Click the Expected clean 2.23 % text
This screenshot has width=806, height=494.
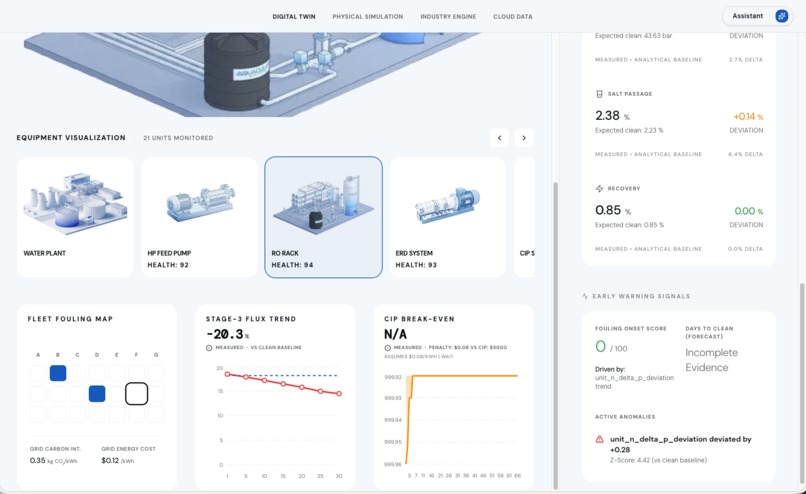tap(629, 131)
